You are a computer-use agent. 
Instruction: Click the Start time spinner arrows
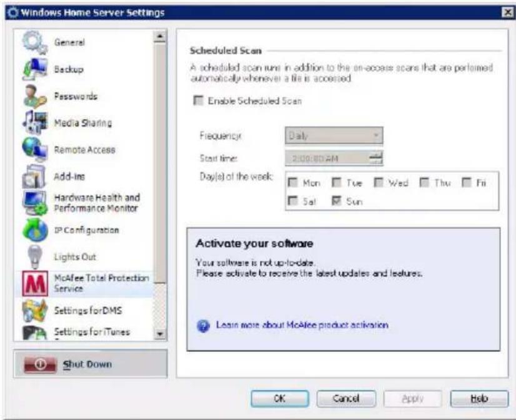375,158
